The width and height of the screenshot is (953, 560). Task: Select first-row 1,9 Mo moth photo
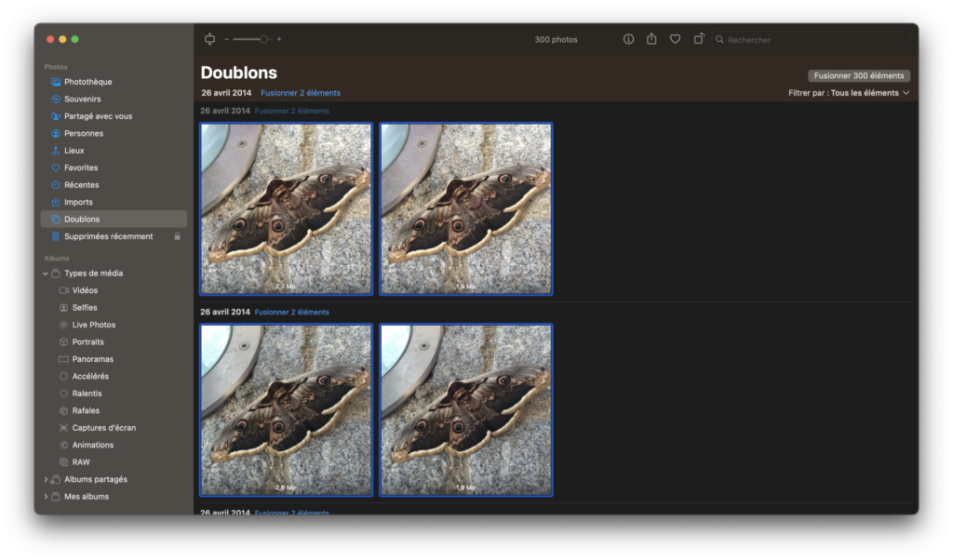466,209
